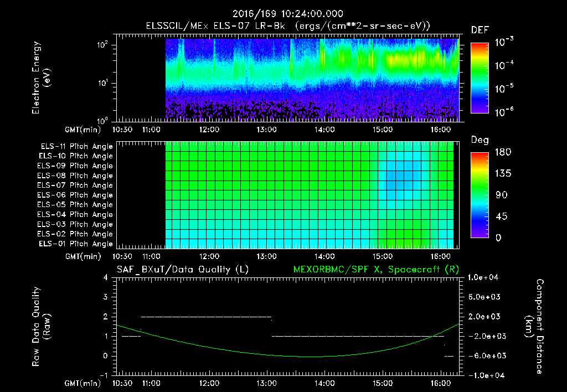Click the ELS-11 Pitch Angle row label
The height and width of the screenshot is (392, 567).
76,147
